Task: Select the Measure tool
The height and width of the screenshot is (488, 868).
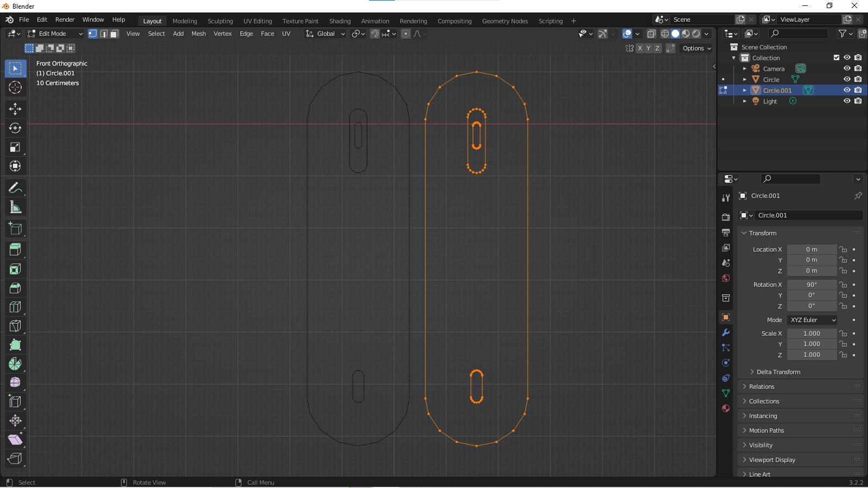Action: (x=15, y=207)
